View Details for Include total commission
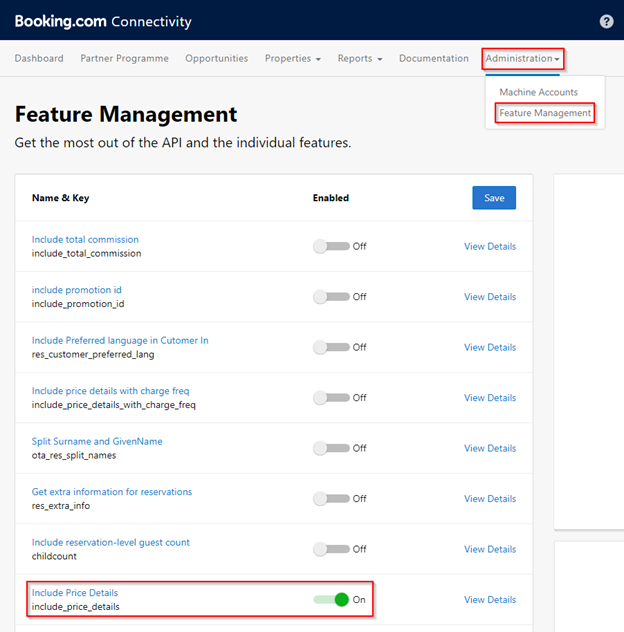This screenshot has width=624, height=632. [x=490, y=246]
